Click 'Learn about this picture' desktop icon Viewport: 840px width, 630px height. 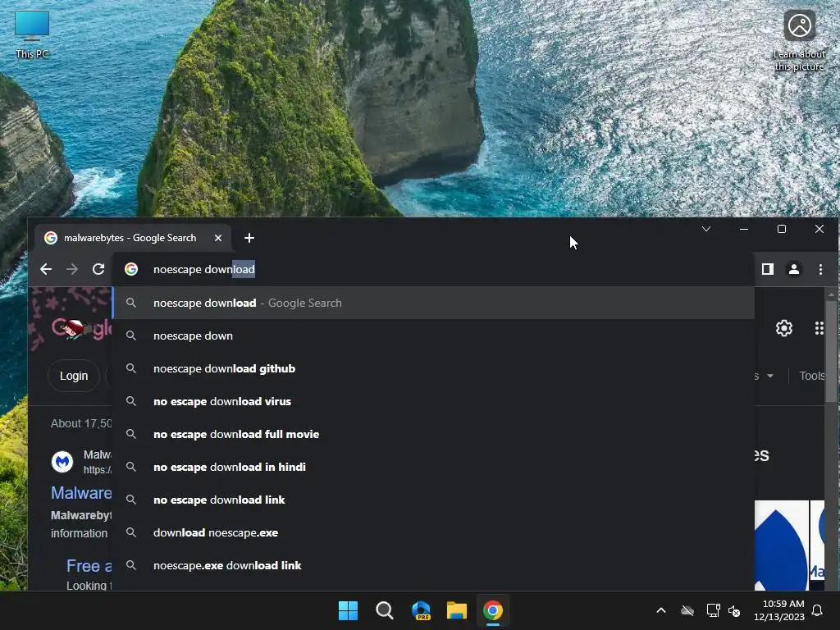coord(799,41)
